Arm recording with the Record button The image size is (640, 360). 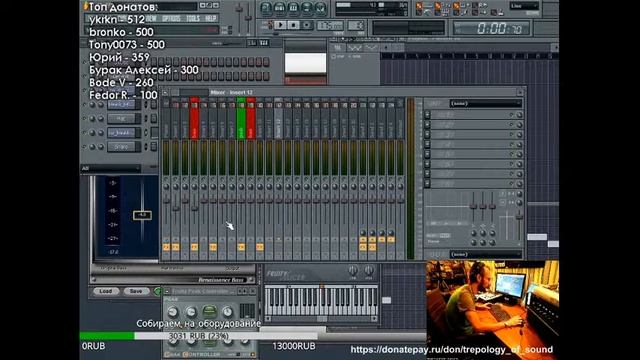(x=307, y=25)
